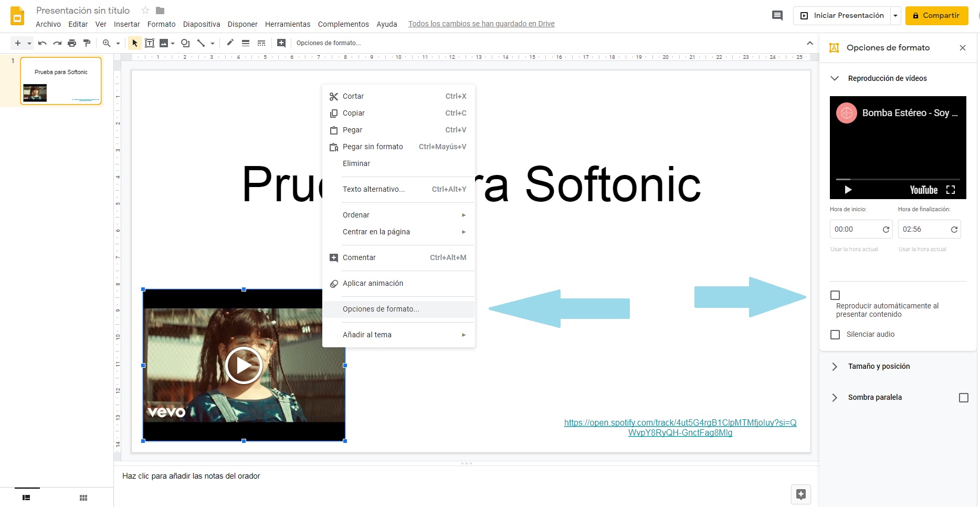The image size is (980, 507).
Task: Open the insert image dropdown arrow
Action: (x=173, y=43)
